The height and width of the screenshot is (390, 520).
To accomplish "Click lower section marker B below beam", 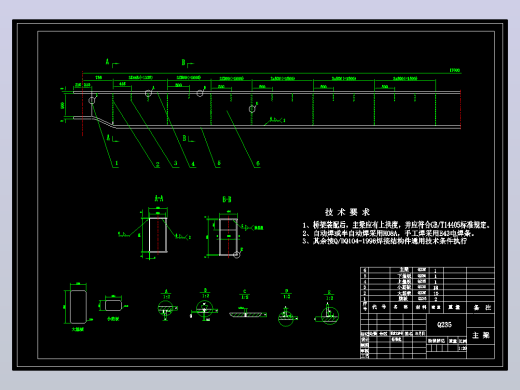I will (x=184, y=138).
